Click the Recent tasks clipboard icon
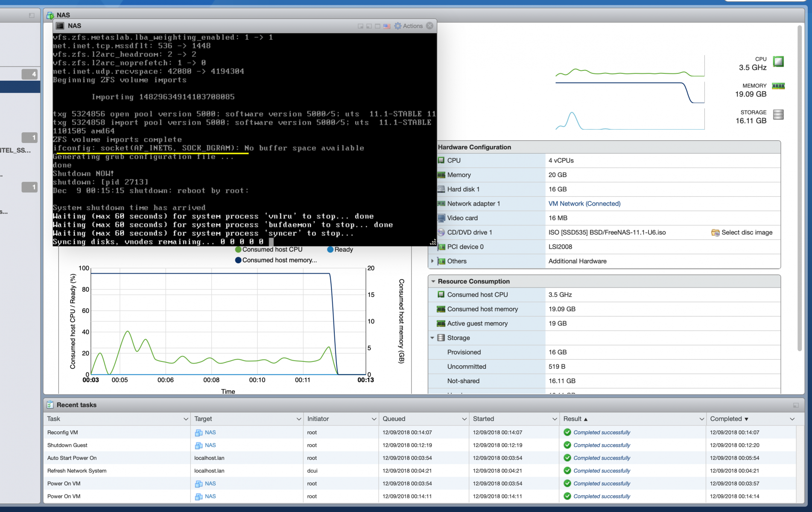The image size is (812, 512). pyautogui.click(x=50, y=405)
